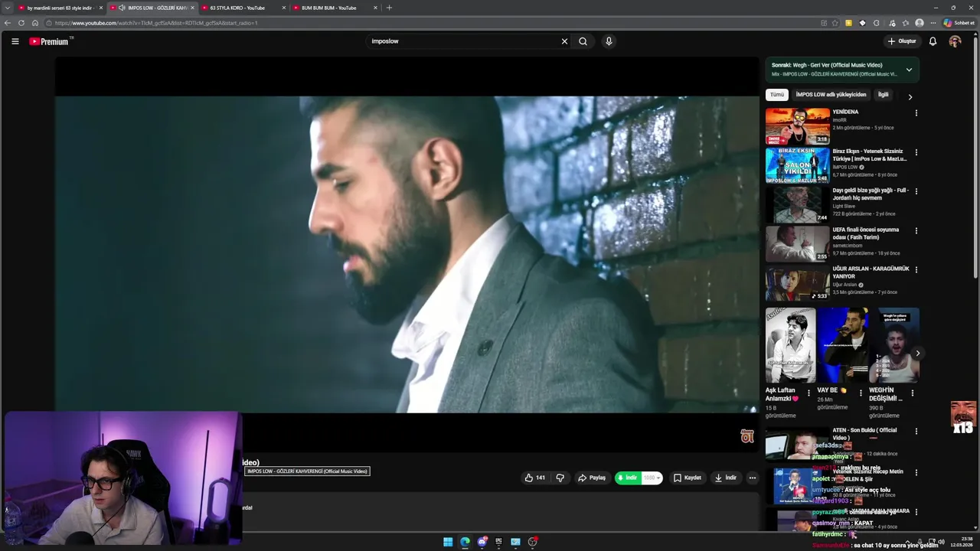
Task: Open YENİDENA video thumbnail
Action: click(797, 126)
